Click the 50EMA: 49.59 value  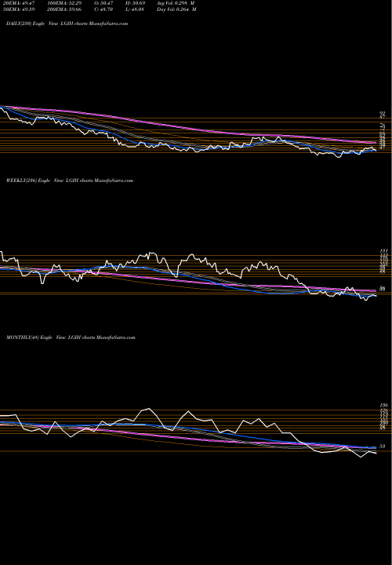click(20, 9)
